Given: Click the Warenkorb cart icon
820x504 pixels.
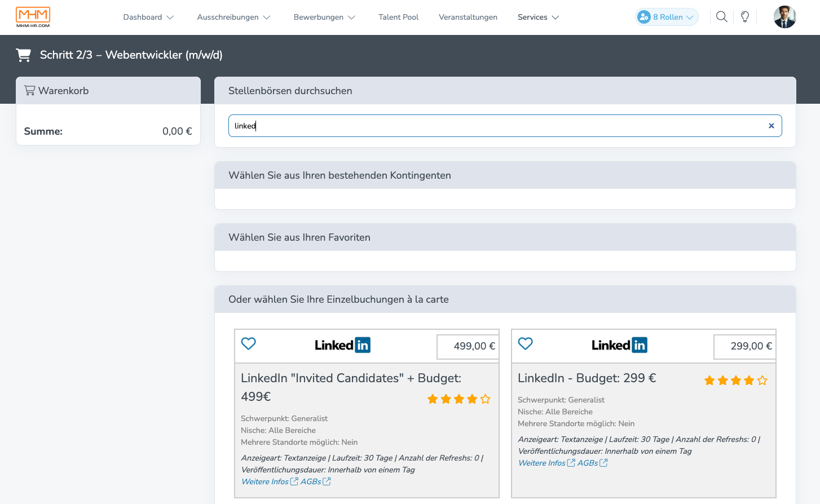Looking at the screenshot, I should pyautogui.click(x=30, y=90).
